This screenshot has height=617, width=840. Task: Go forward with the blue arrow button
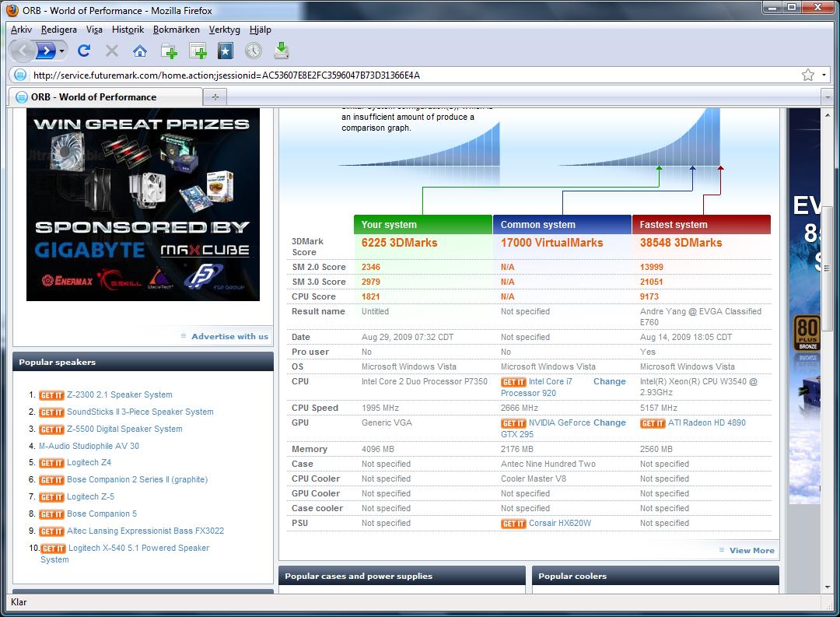coord(46,51)
